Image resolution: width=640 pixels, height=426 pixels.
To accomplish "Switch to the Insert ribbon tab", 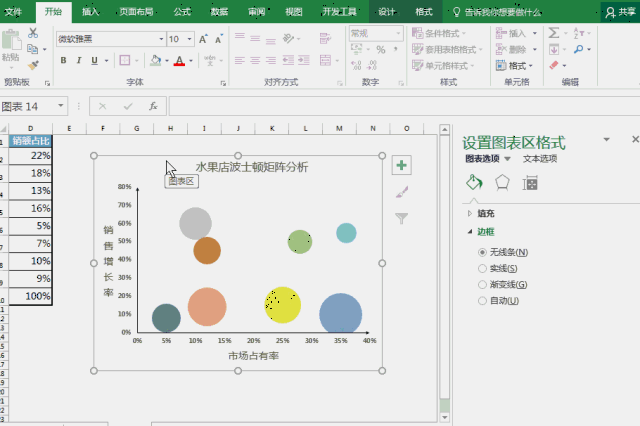I will coord(91,12).
